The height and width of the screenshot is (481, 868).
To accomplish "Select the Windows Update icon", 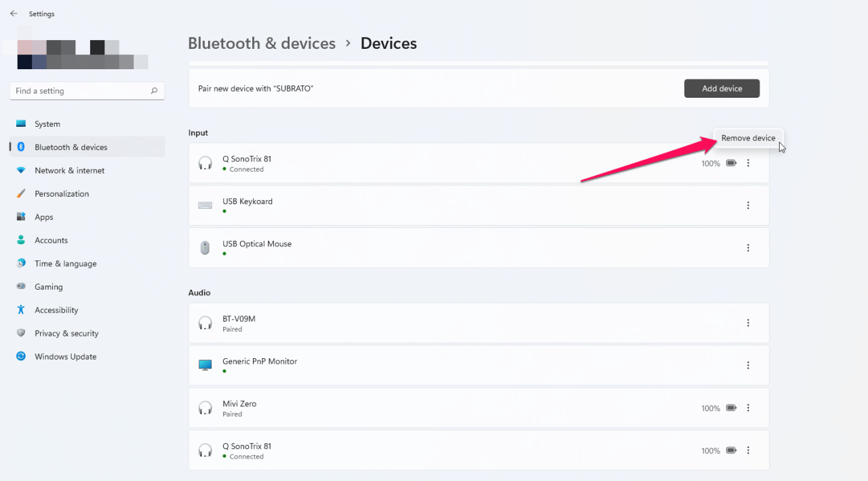I will (21, 356).
